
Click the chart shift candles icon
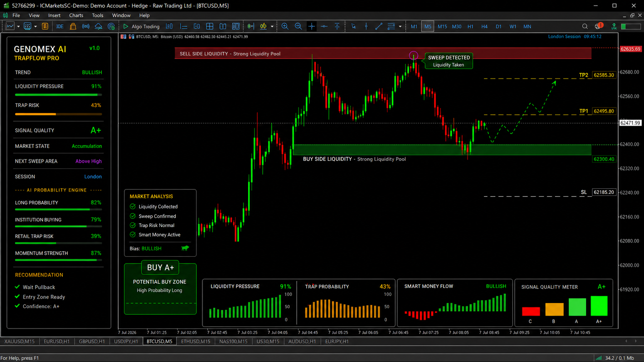click(251, 26)
